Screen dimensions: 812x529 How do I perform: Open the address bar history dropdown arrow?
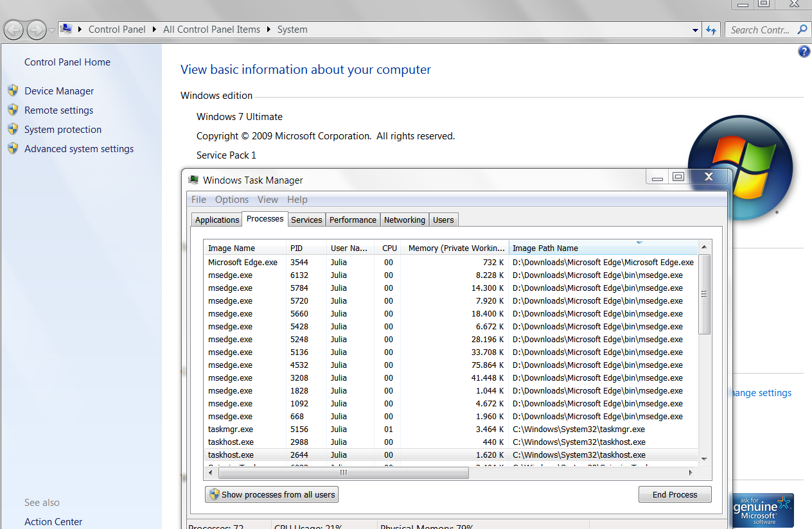point(696,30)
